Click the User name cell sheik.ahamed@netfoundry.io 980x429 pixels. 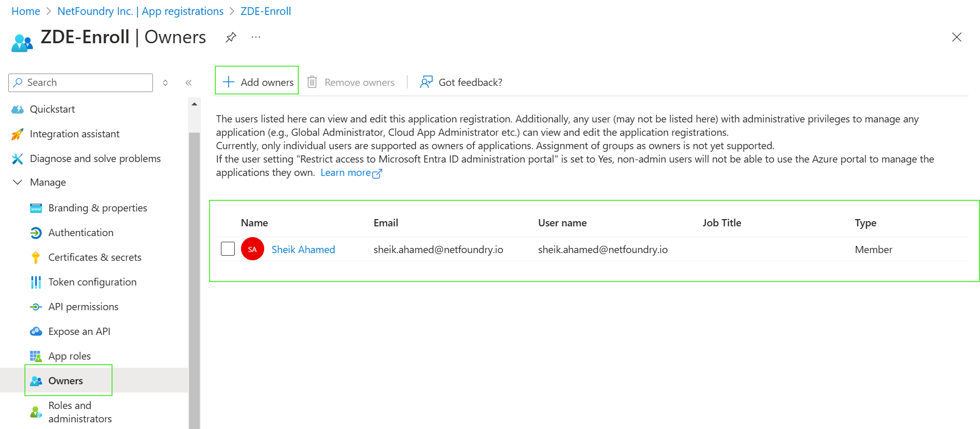point(603,249)
